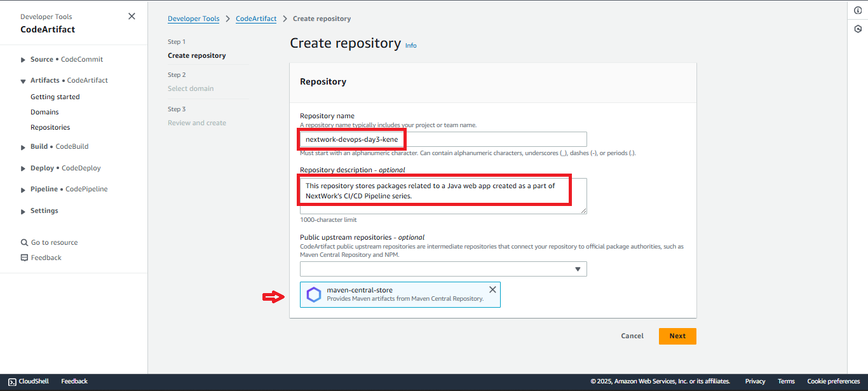Open the Terms link in the footer
Viewport: 868px width, 391px height.
point(786,381)
